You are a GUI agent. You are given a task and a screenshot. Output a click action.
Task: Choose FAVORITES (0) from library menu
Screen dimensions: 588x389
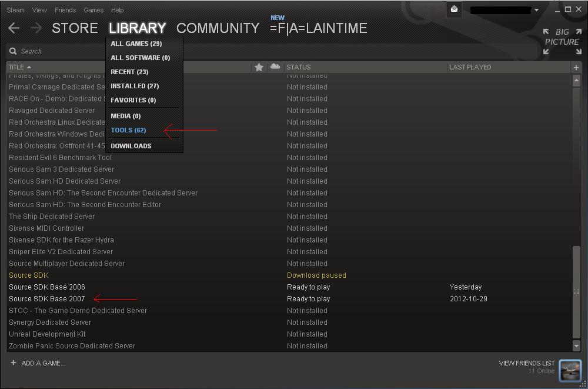point(133,100)
